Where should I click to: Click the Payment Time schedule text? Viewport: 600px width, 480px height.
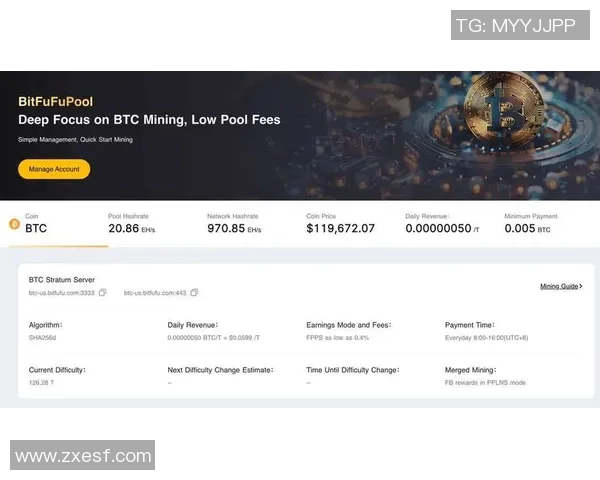(489, 338)
